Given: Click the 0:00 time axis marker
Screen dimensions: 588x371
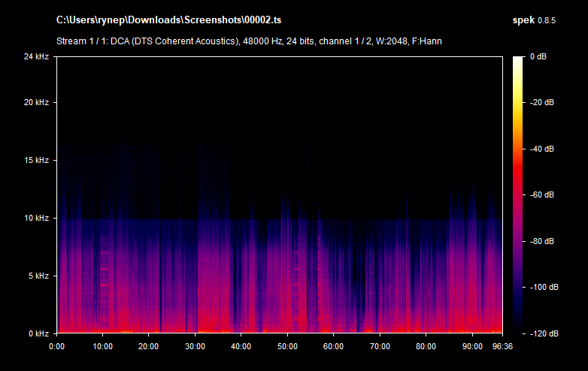Looking at the screenshot, I should click(57, 346).
